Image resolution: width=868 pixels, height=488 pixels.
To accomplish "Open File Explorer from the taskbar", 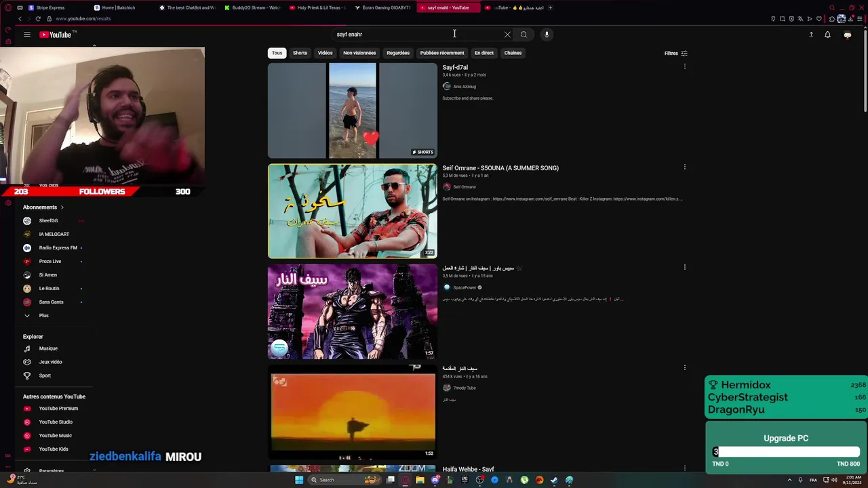I will pyautogui.click(x=420, y=480).
